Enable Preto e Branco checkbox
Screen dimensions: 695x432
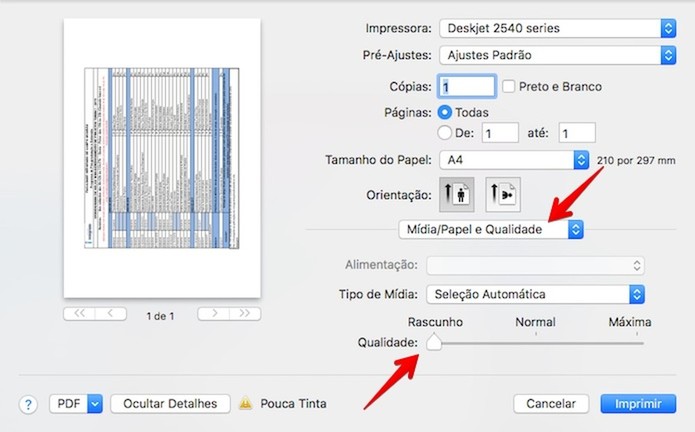pyautogui.click(x=508, y=87)
